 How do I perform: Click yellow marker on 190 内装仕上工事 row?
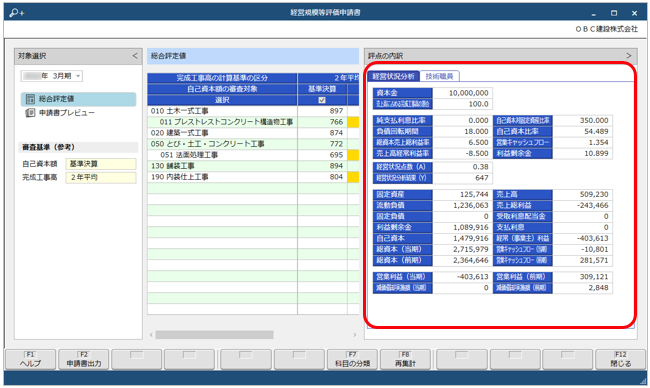[353, 177]
